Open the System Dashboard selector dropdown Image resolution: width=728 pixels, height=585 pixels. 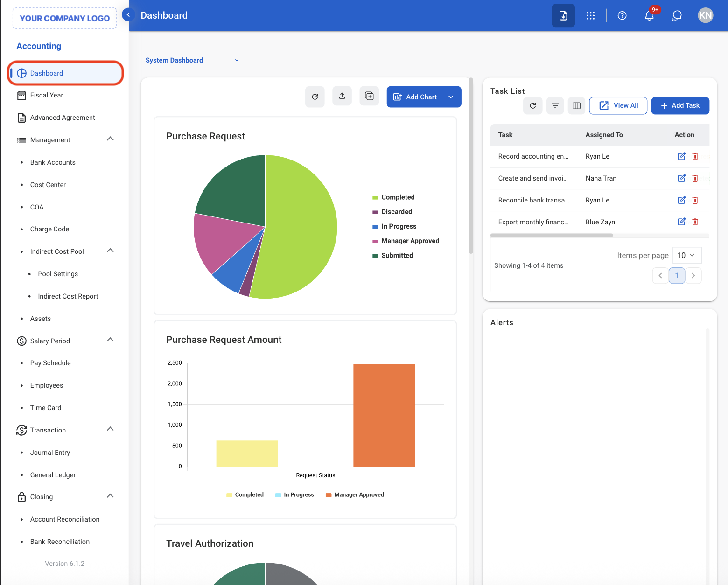coord(192,60)
